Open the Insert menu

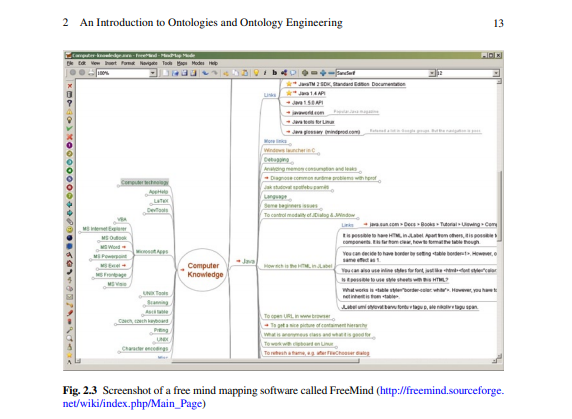tap(111, 63)
